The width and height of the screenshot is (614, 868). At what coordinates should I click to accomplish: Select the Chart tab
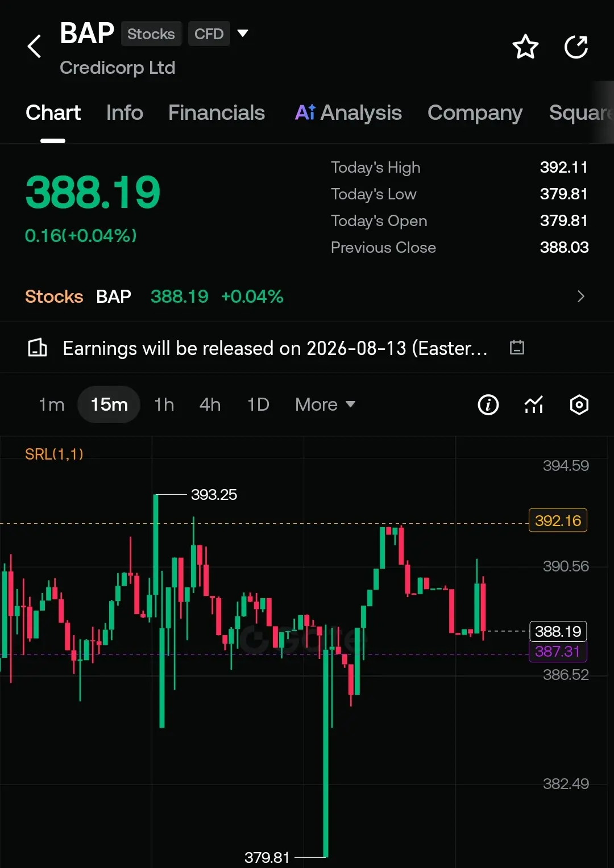click(53, 112)
